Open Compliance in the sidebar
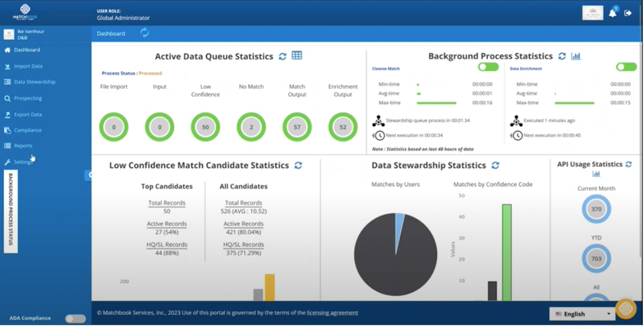 point(23,130)
